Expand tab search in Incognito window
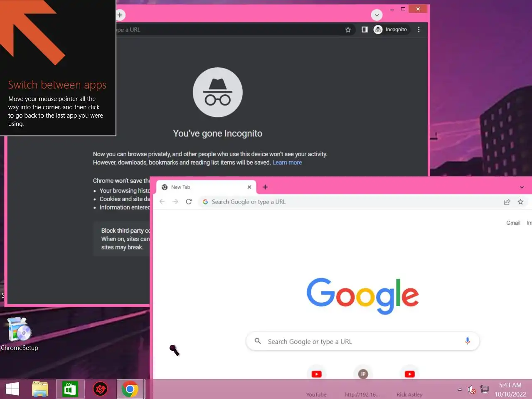Image resolution: width=532 pixels, height=399 pixels. coord(377,15)
